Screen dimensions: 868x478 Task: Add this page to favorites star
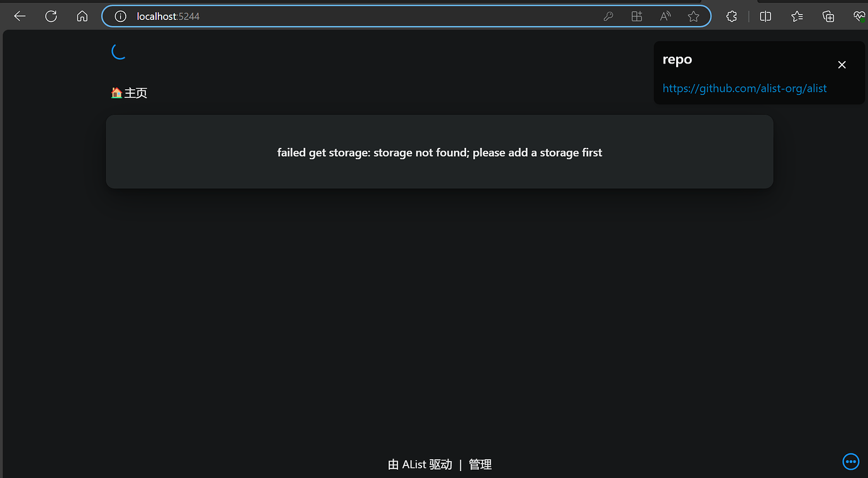pos(693,16)
